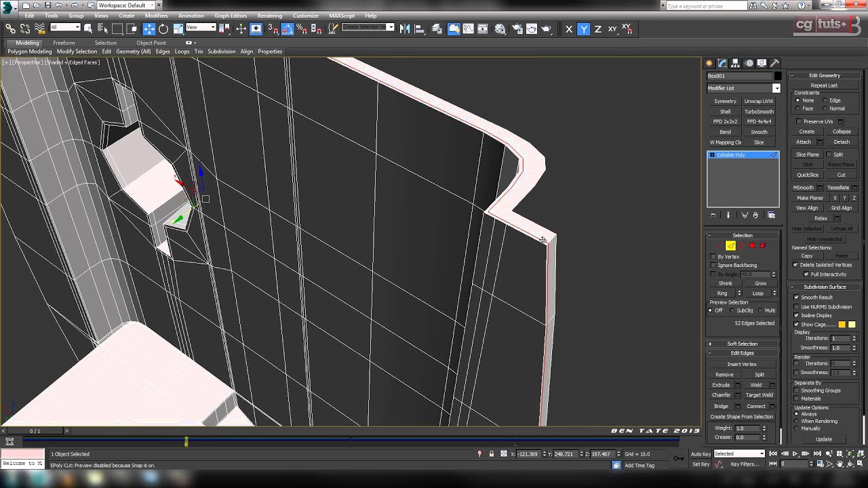Open Create Selection Set dropdown
Image resolution: width=868 pixels, height=488 pixels.
(x=368, y=27)
